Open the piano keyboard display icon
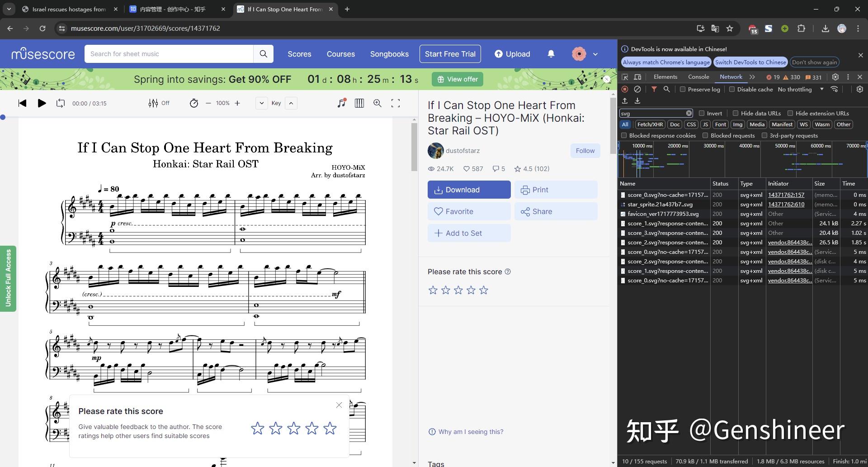868x467 pixels. click(x=359, y=103)
